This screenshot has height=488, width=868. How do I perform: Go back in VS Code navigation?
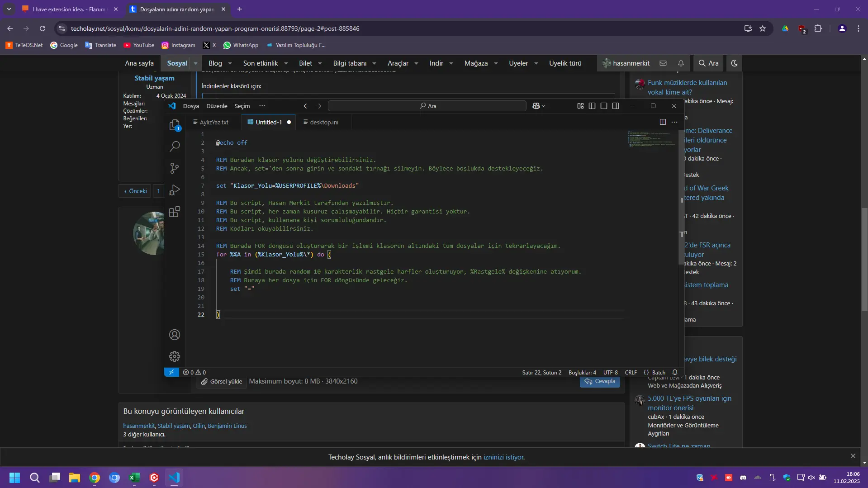[306, 106]
